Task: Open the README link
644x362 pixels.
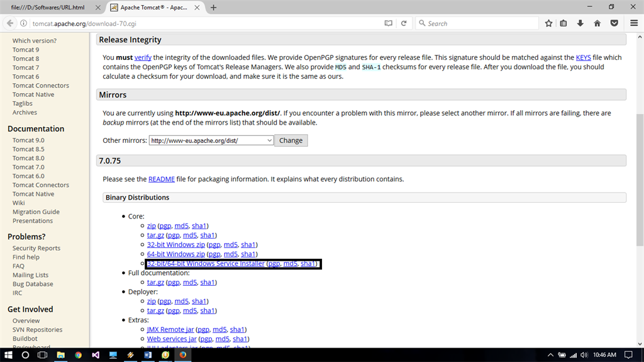Action: pyautogui.click(x=162, y=179)
